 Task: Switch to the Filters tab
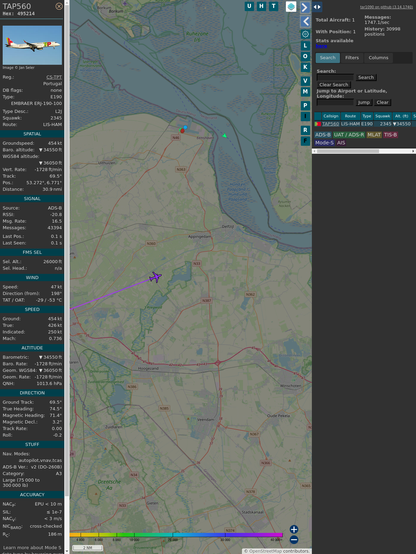pos(352,58)
